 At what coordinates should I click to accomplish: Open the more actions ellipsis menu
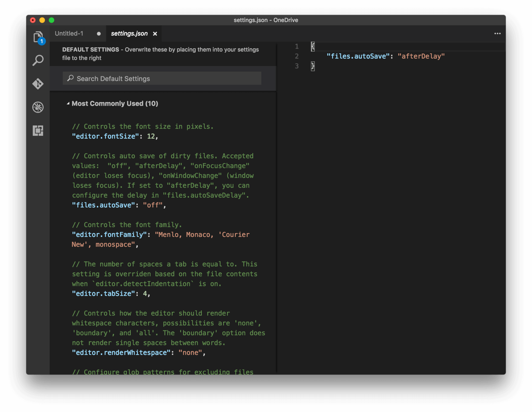pos(497,34)
